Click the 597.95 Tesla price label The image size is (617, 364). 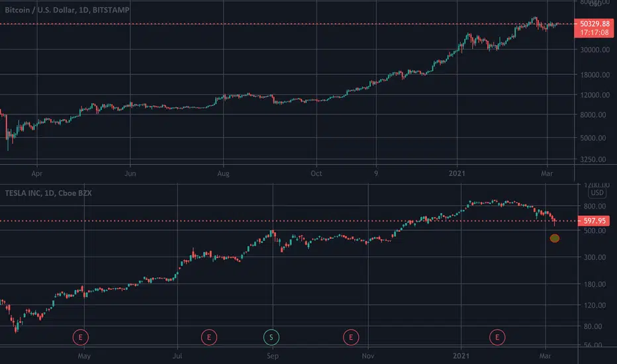pyautogui.click(x=594, y=221)
